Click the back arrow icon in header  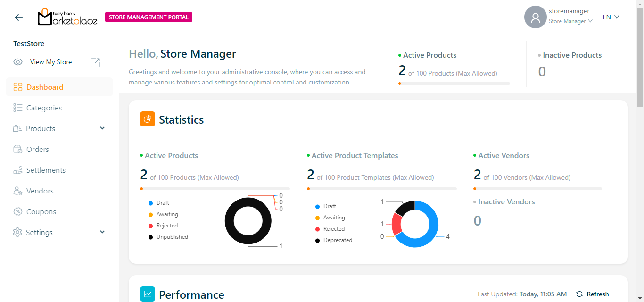coord(18,17)
